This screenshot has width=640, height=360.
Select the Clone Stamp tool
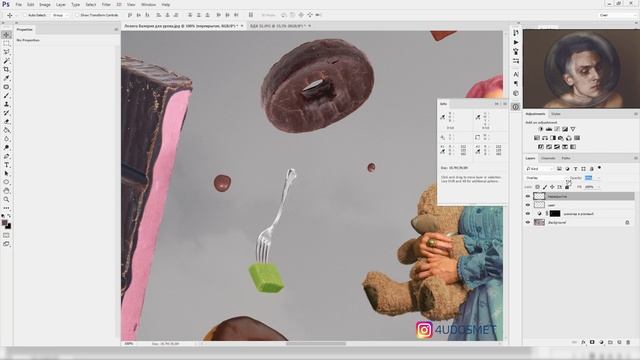[x=6, y=104]
